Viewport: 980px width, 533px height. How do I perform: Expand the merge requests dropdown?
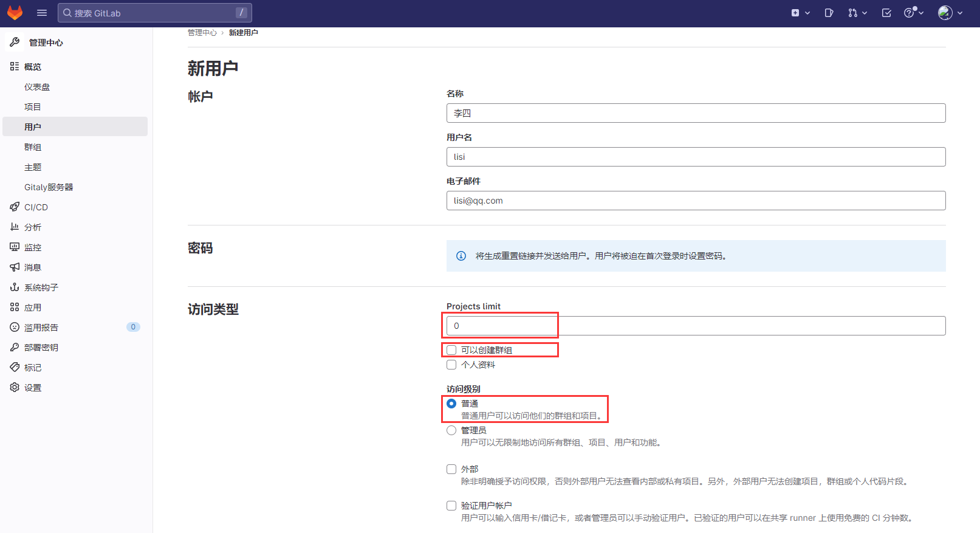point(857,13)
